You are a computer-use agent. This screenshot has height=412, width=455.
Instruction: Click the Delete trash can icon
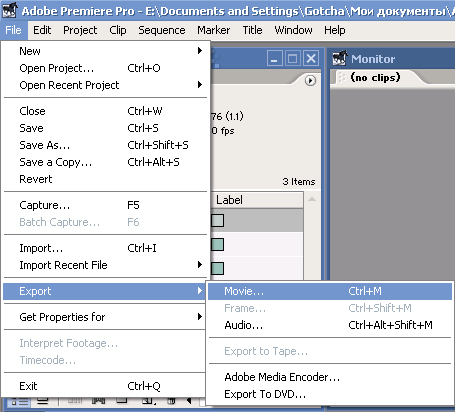(171, 401)
